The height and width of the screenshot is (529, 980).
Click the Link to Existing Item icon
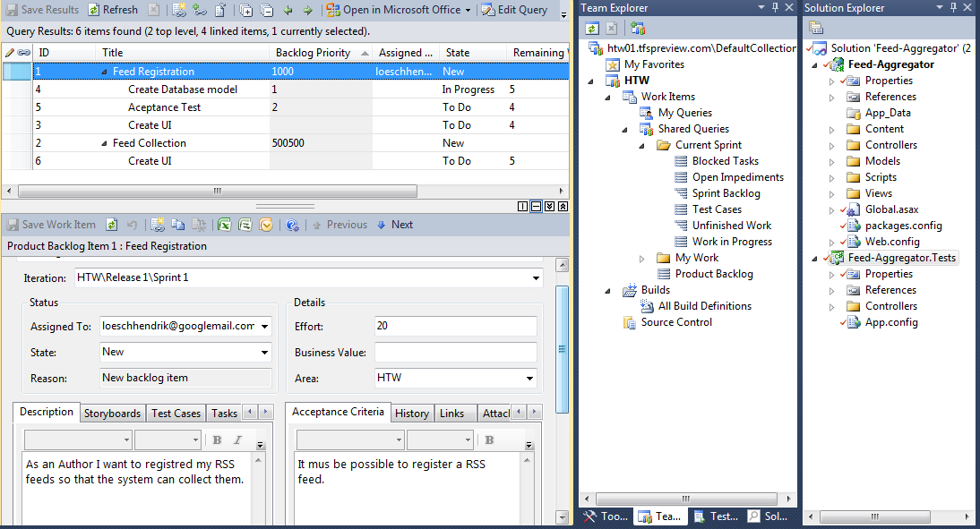coord(200,10)
